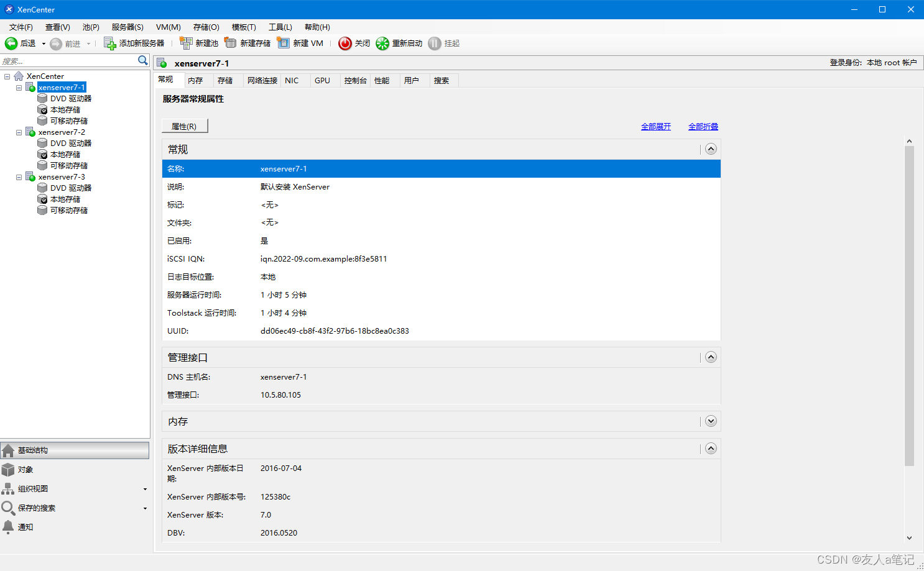Click the green Back (后退) arrow icon
This screenshot has width=924, height=571.
point(11,43)
